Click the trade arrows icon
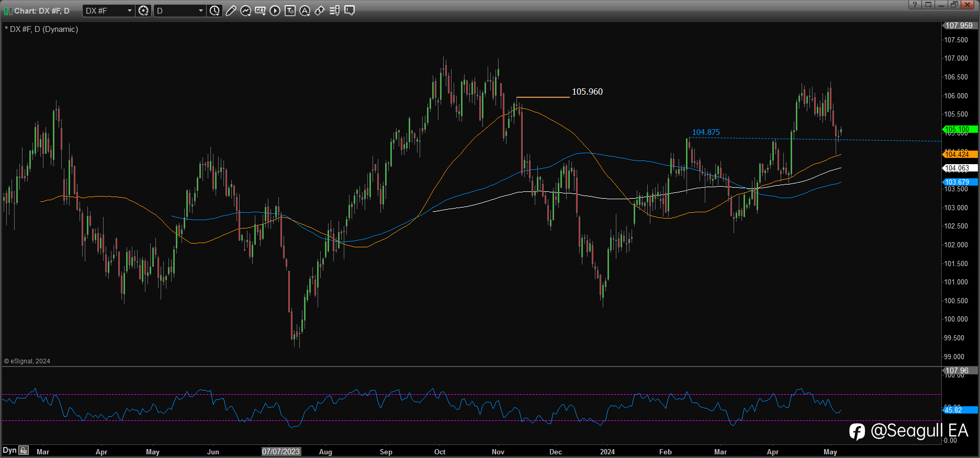980x458 pixels. [x=319, y=10]
